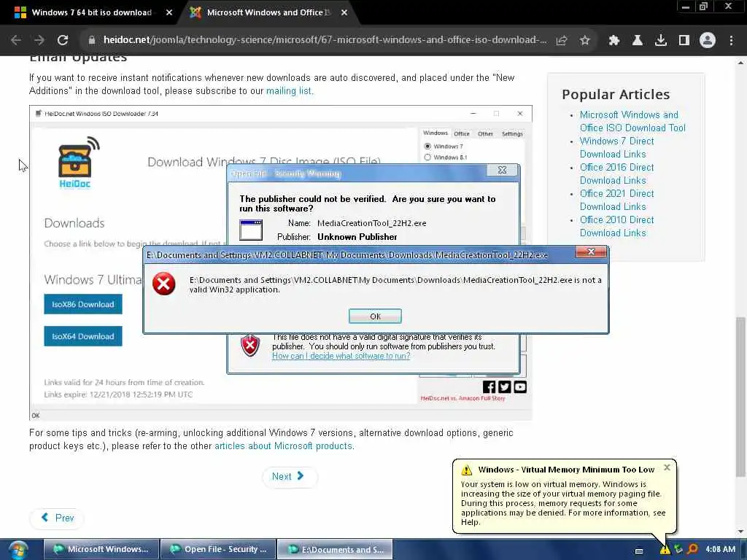Open Office 2010 Direct Download Links article

616,226
